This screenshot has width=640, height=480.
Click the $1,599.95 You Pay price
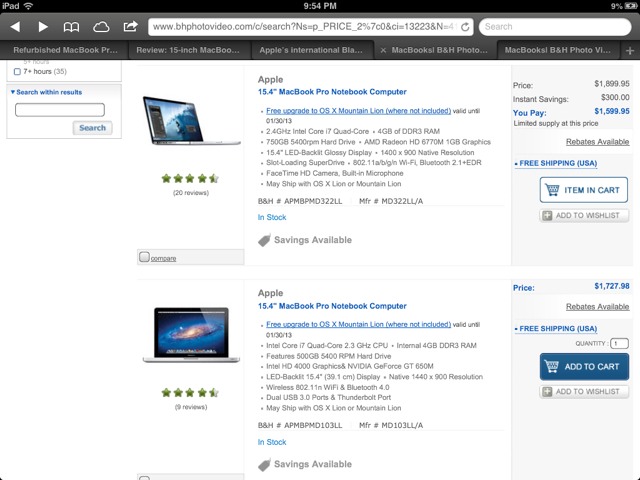click(x=612, y=111)
